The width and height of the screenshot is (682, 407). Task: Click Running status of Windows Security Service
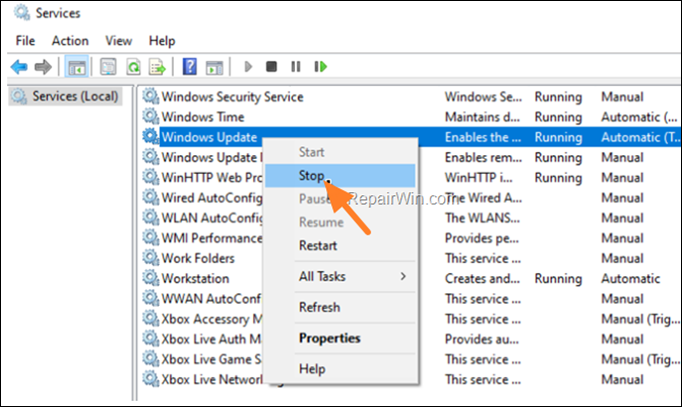(x=558, y=97)
